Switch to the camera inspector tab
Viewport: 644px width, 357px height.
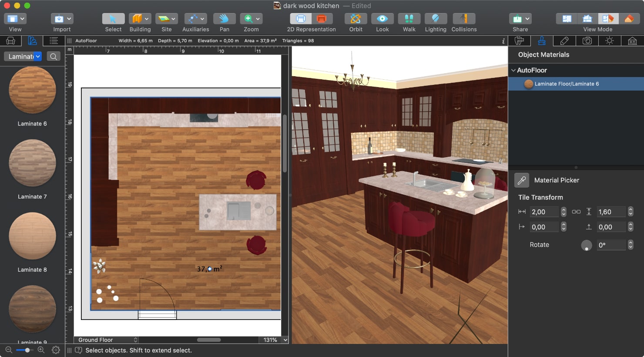587,40
